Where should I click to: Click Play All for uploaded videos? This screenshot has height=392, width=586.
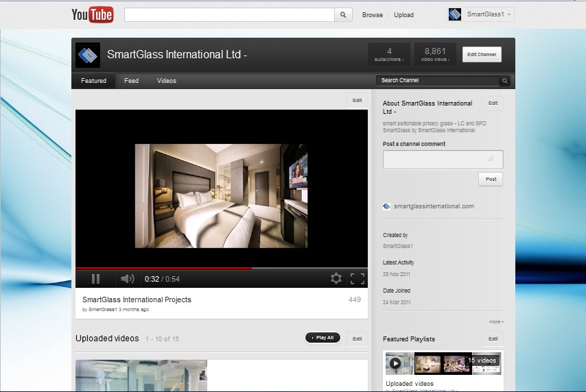pos(323,337)
